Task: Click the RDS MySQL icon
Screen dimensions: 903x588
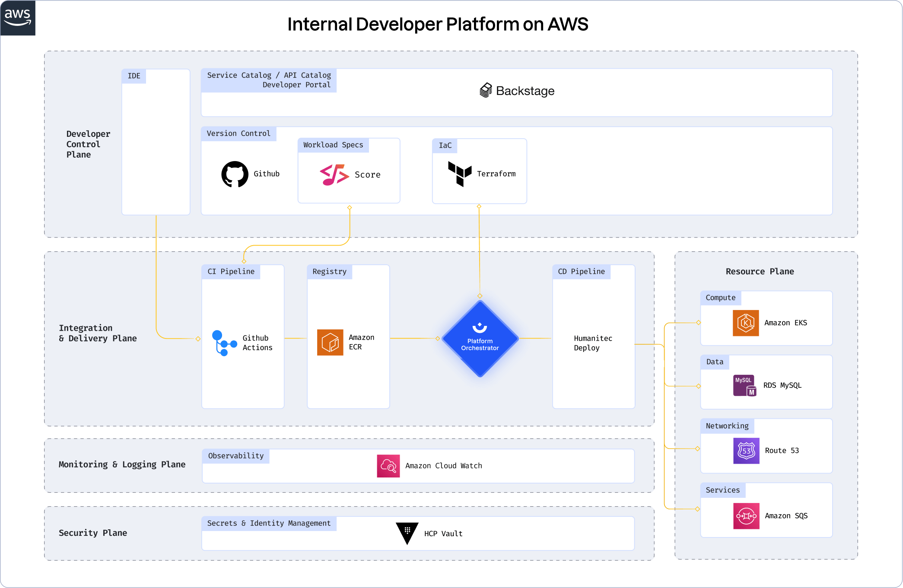Action: 745,386
